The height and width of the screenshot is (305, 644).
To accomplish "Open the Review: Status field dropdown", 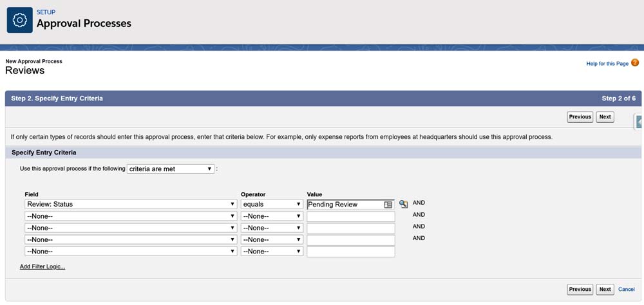I will point(131,204).
